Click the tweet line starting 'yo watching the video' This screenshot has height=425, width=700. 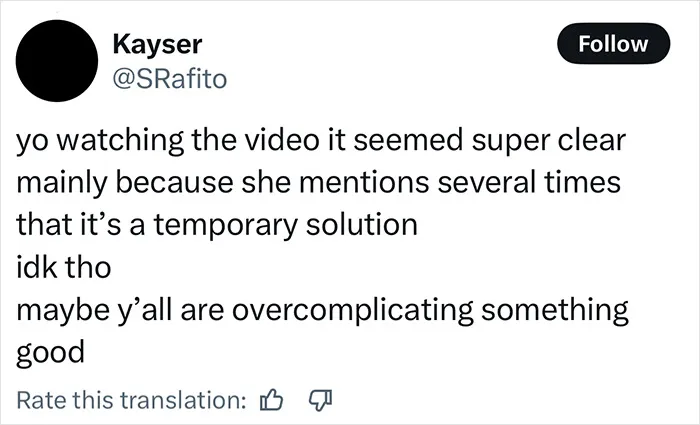click(321, 141)
